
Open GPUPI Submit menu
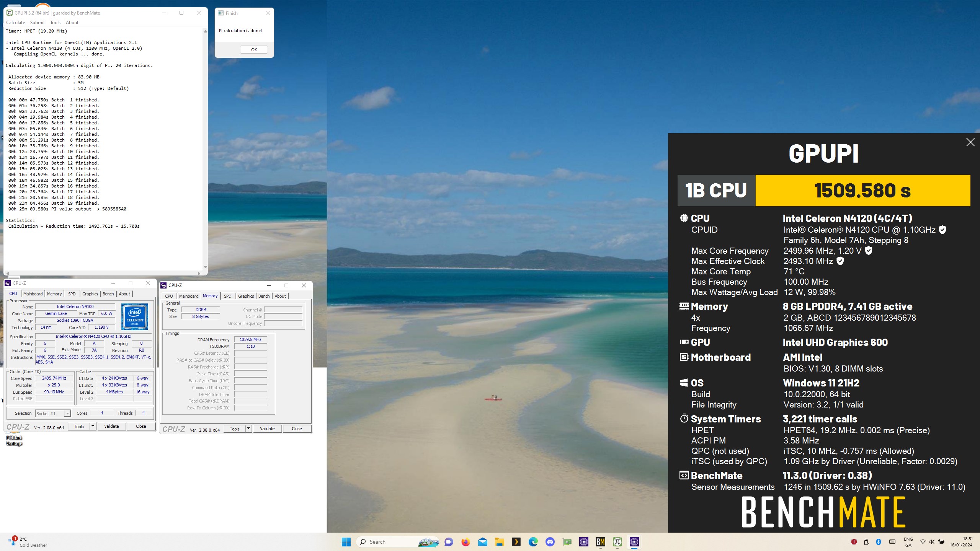click(x=38, y=23)
